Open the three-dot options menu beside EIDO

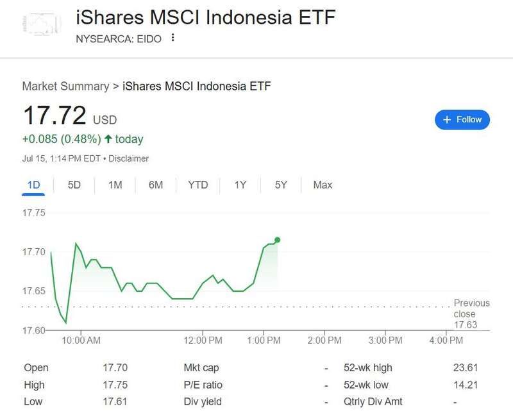pos(172,38)
